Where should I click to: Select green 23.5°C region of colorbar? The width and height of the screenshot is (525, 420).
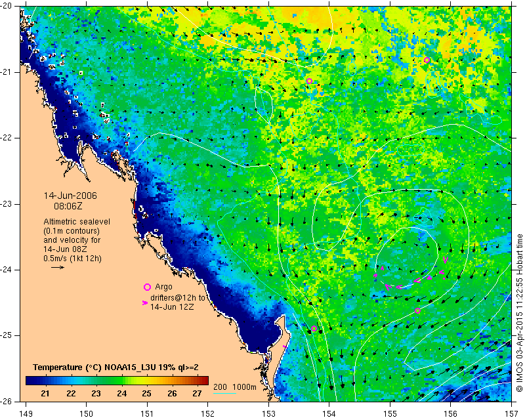tap(109, 381)
